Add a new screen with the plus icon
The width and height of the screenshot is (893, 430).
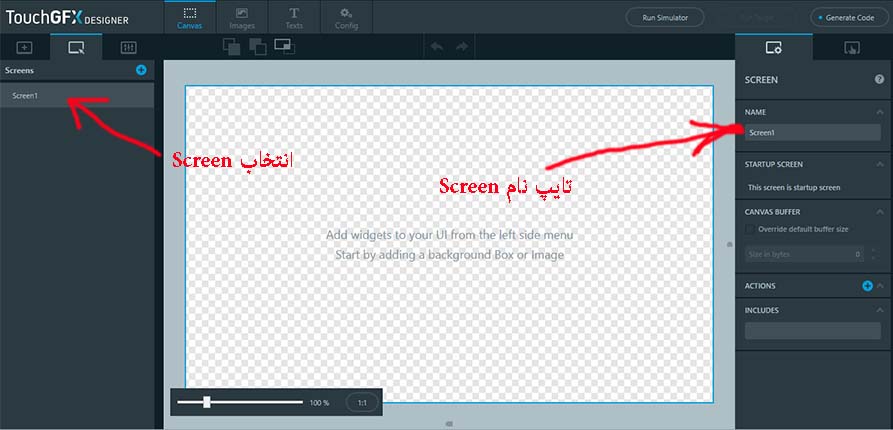(141, 70)
